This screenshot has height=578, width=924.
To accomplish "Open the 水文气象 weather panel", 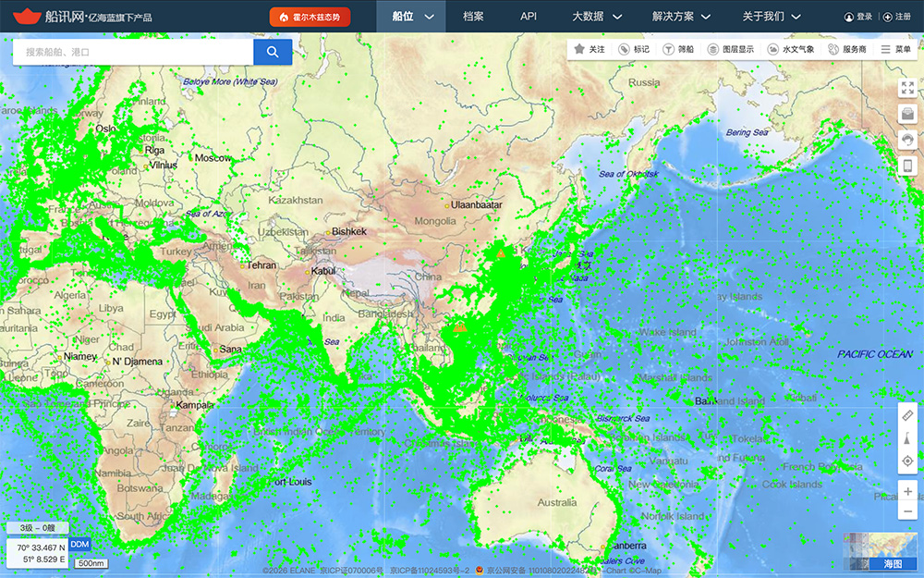I will [791, 49].
